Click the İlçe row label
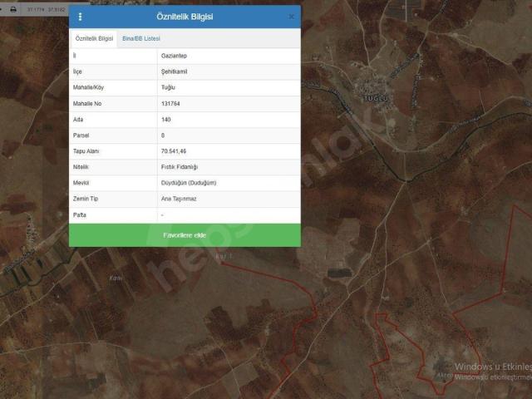The width and height of the screenshot is (532, 399). tap(77, 71)
